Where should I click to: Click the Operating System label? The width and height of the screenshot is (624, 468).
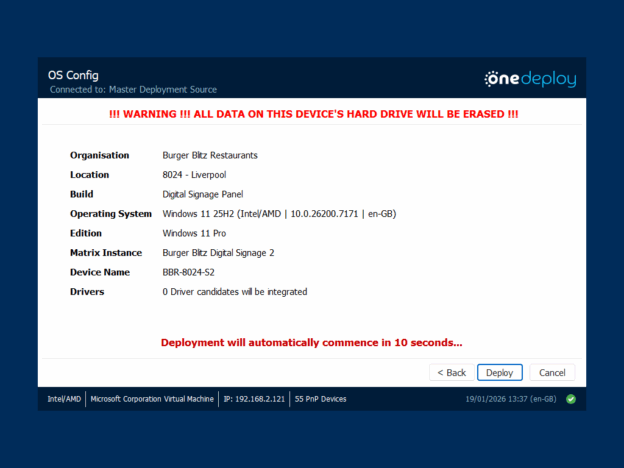point(111,214)
